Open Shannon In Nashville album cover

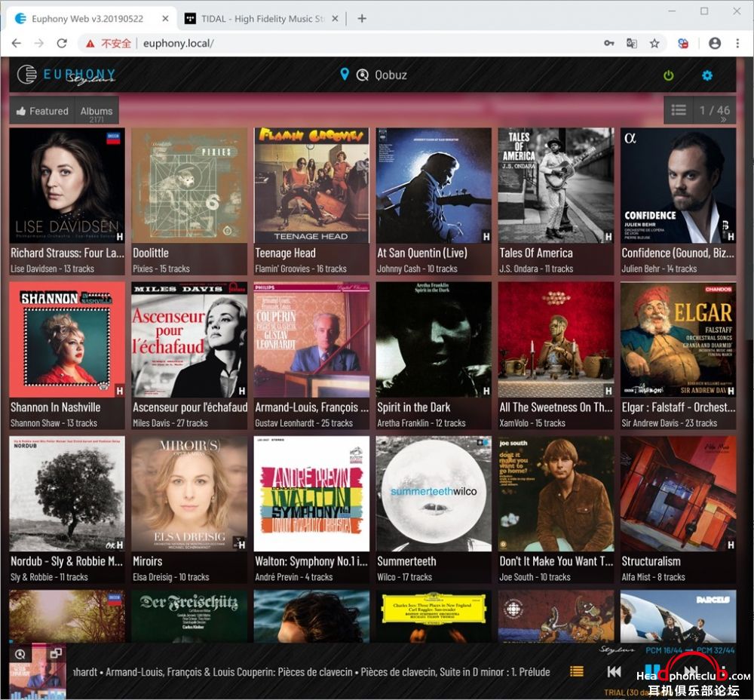67,339
